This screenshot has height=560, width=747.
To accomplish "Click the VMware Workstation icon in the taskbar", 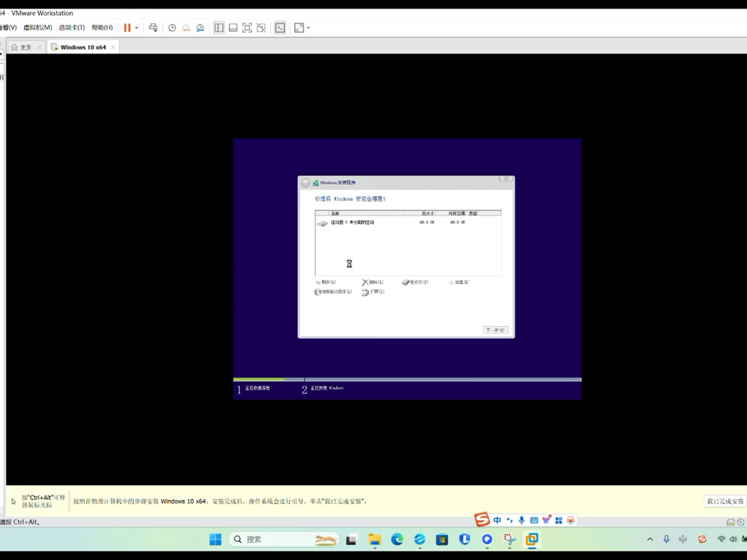I will [531, 539].
